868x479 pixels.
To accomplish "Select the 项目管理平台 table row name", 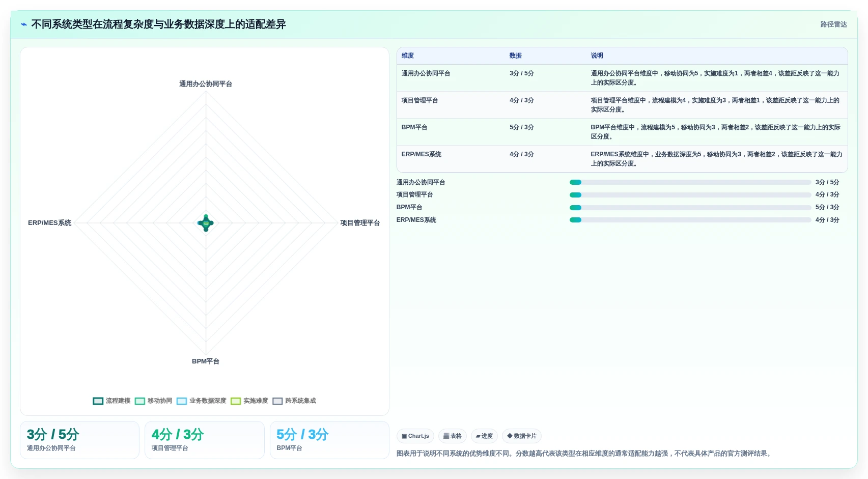I will (x=419, y=101).
